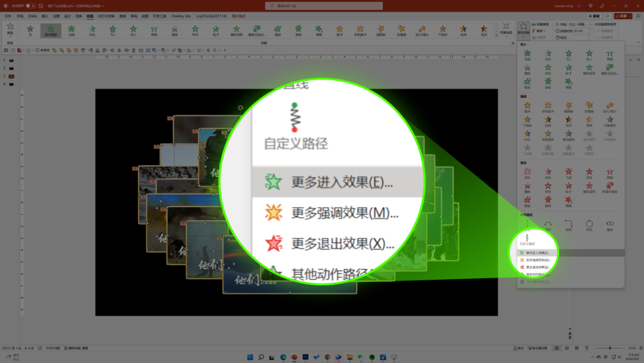Click the 录制 record button at top right
This screenshot has height=363, width=644.
pyautogui.click(x=595, y=16)
